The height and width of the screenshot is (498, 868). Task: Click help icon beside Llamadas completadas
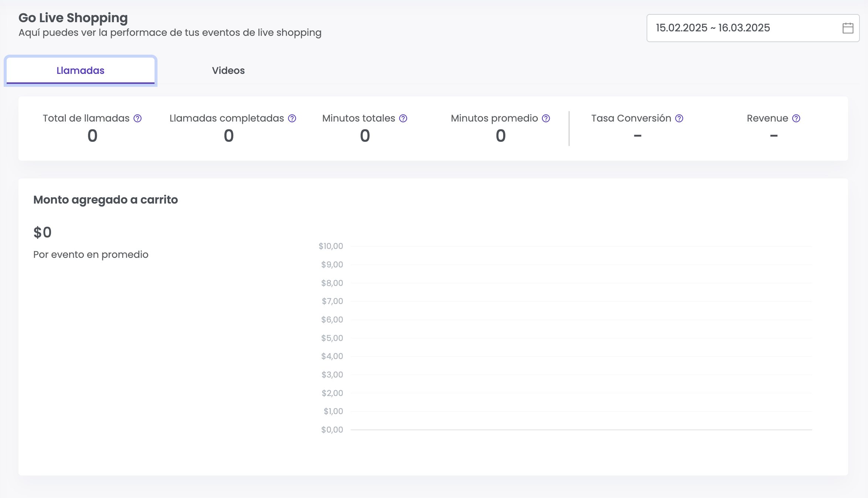pos(292,118)
